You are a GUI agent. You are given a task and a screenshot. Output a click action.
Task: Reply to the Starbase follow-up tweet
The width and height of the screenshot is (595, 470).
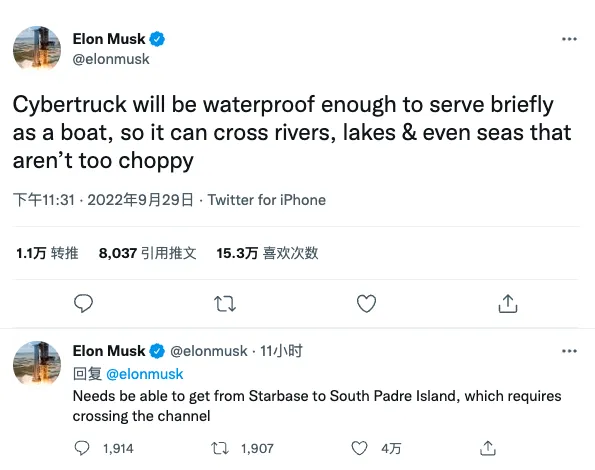82,448
